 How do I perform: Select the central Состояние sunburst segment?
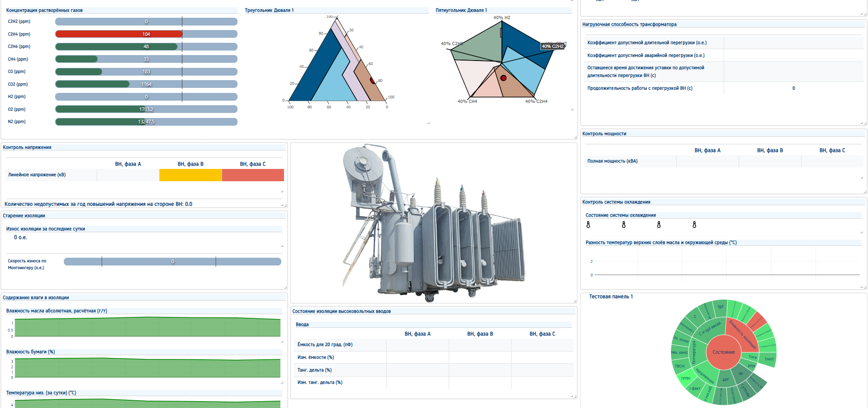coord(723,352)
